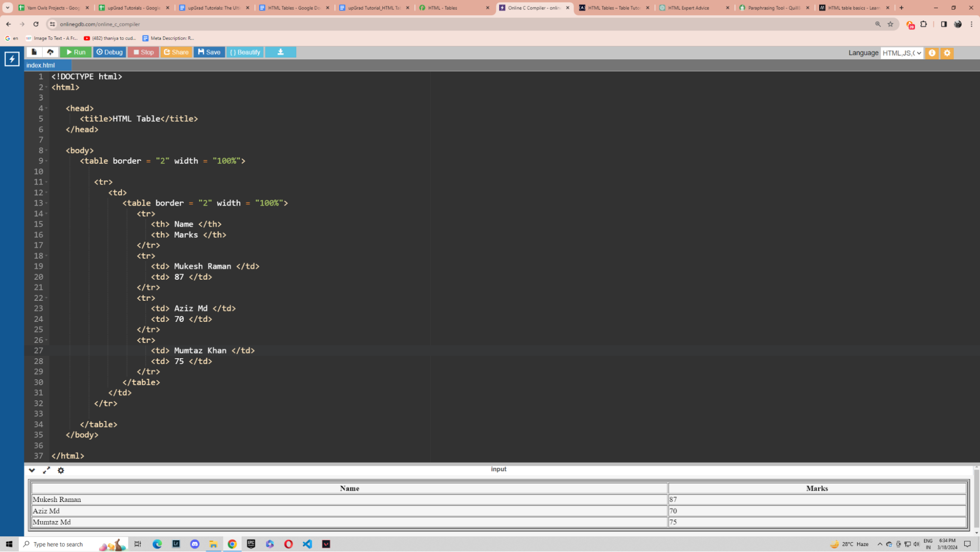This screenshot has height=552, width=980.
Task: Fold the outer table at line 9
Action: tap(47, 161)
